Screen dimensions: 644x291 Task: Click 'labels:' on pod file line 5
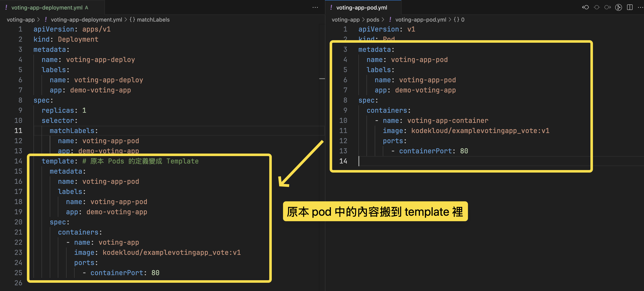coord(381,70)
